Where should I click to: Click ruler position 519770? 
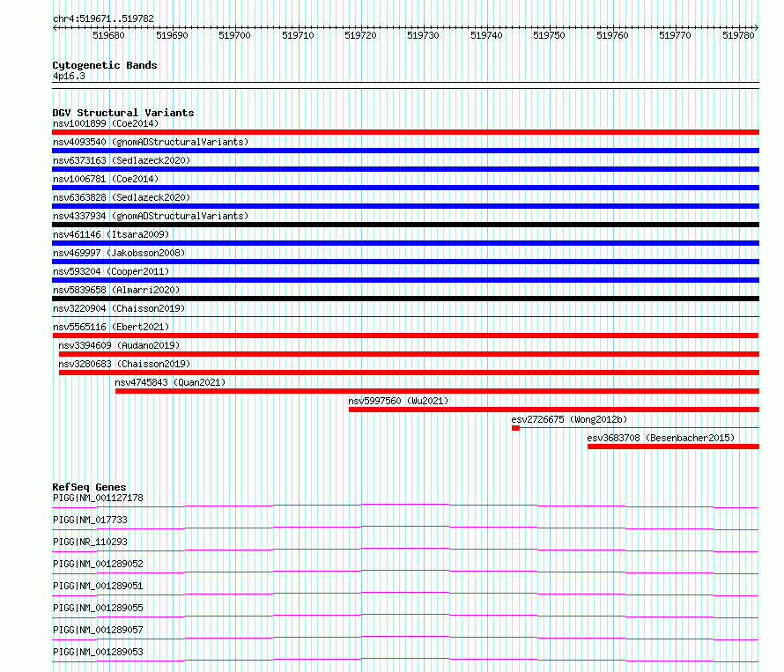675,35
